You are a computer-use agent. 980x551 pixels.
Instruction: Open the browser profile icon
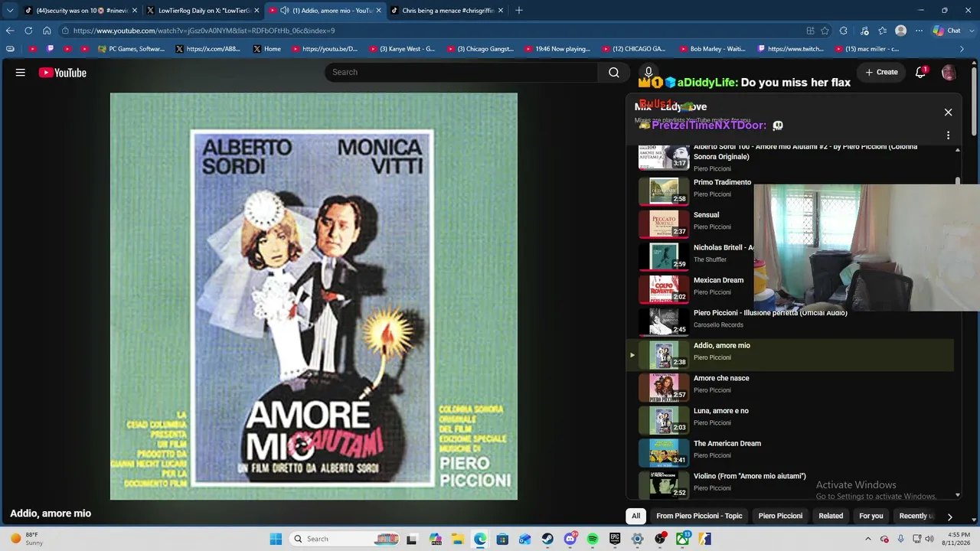[x=900, y=31]
